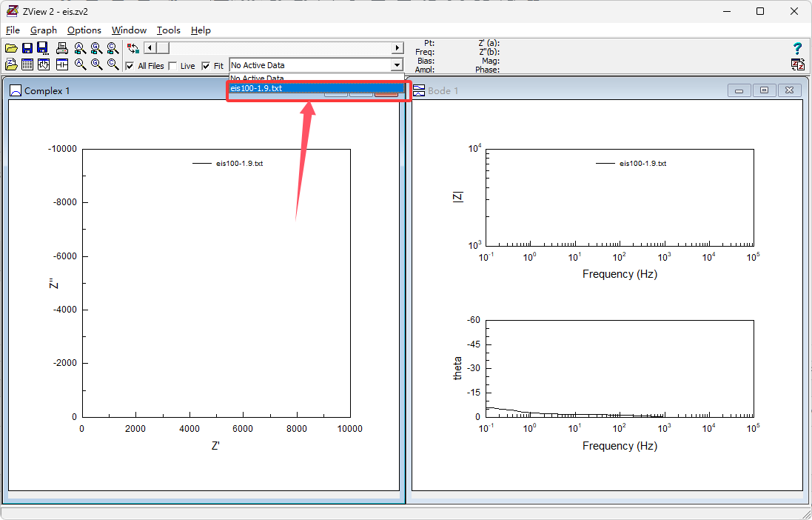The width and height of the screenshot is (812, 520).
Task: Choose No Active Data in dropdown list
Action: (x=257, y=78)
